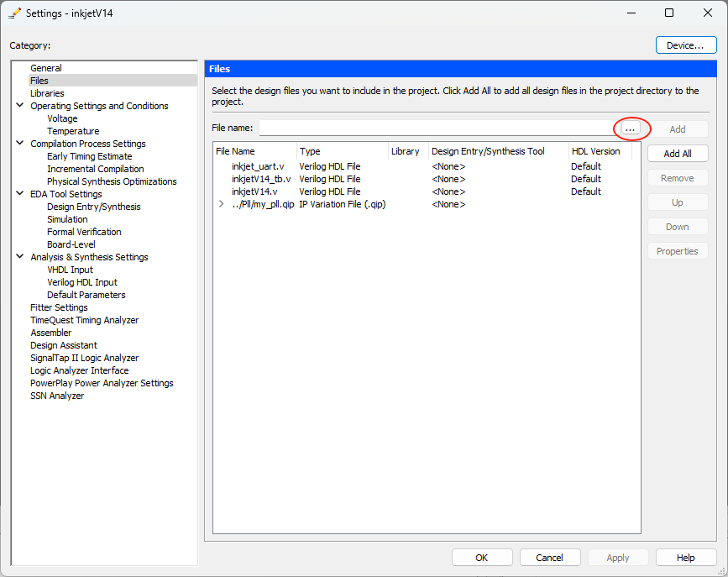Image resolution: width=728 pixels, height=577 pixels.
Task: Click the Cancel button
Action: tap(550, 558)
